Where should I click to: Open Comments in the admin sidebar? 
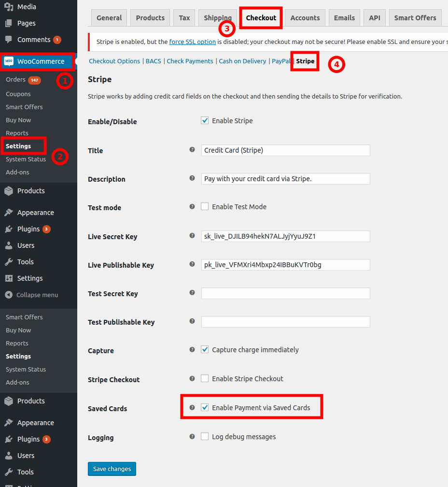coord(34,40)
